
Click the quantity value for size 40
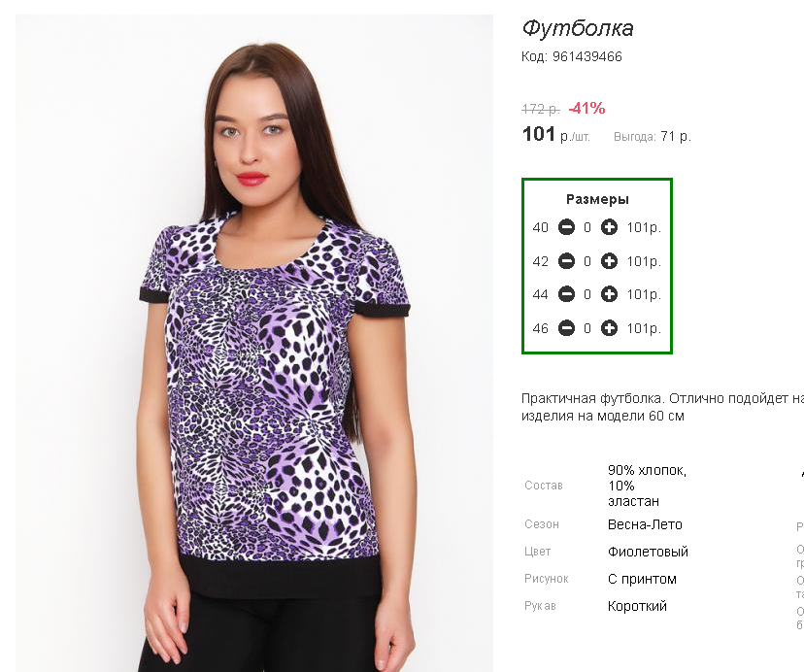click(587, 227)
